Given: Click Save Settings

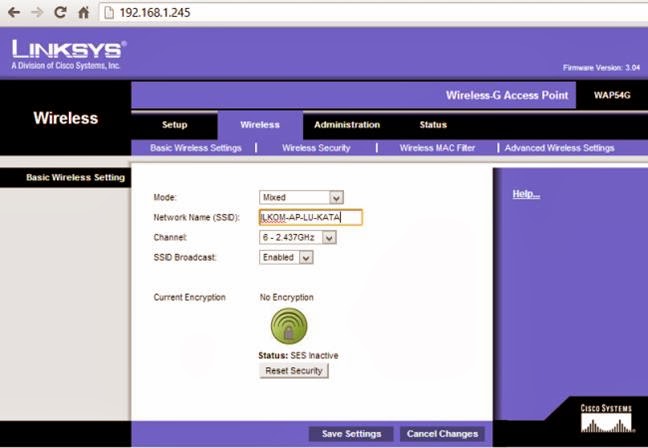Looking at the screenshot, I should coord(351,434).
